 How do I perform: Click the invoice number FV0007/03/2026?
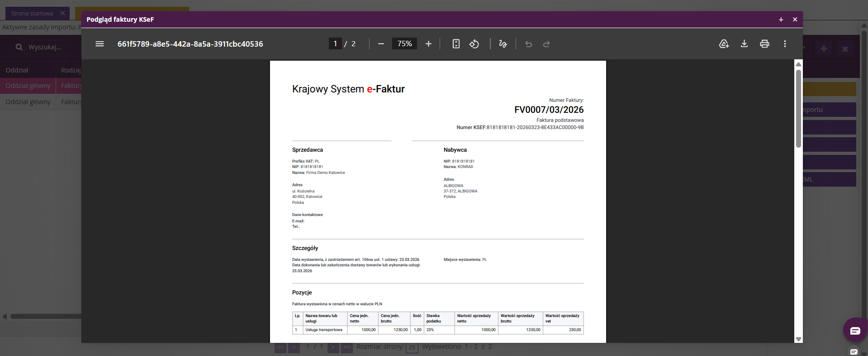tap(549, 110)
